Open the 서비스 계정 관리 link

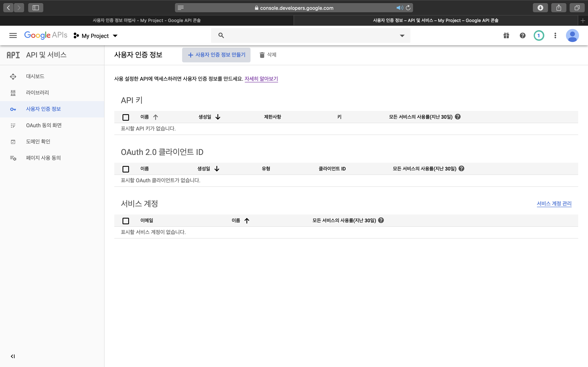[x=554, y=203]
